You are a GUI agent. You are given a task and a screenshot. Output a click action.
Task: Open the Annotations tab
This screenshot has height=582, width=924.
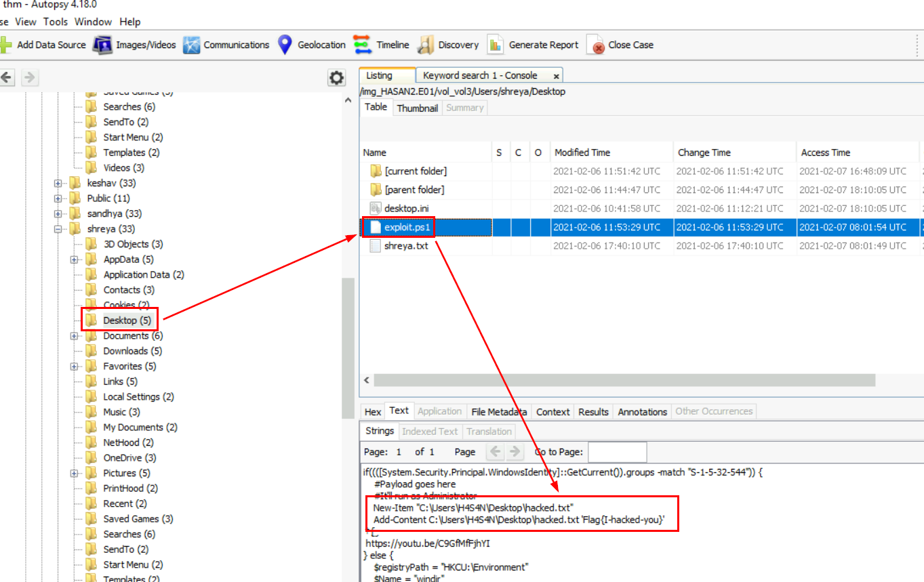[x=643, y=411]
